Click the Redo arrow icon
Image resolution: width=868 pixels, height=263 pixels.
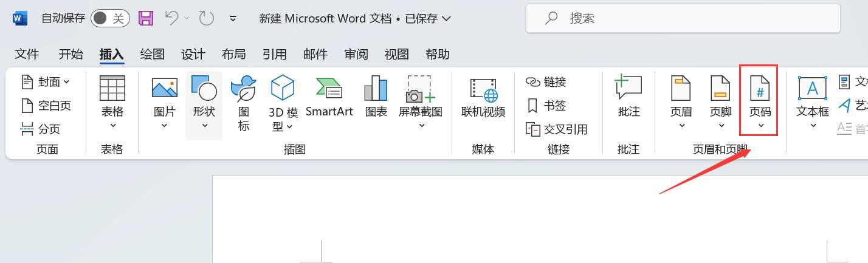pyautogui.click(x=207, y=18)
